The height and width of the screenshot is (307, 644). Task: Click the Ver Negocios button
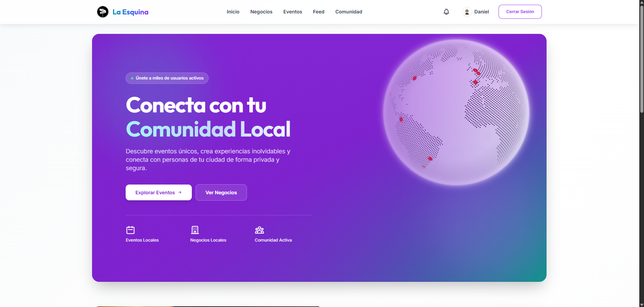point(221,192)
